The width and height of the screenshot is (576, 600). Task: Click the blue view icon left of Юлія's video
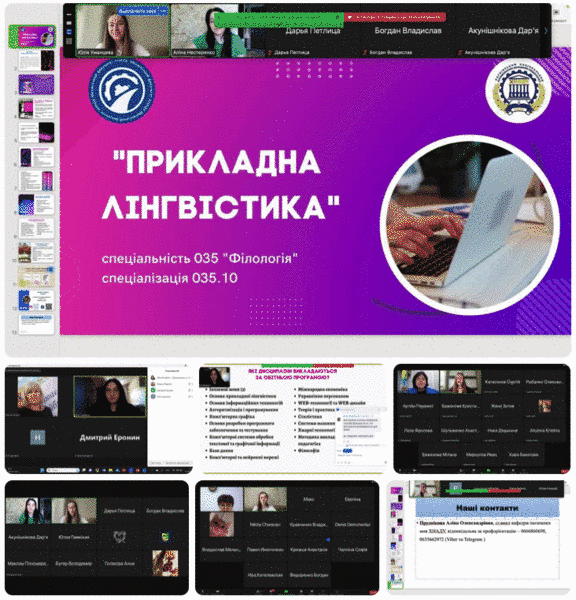coord(69,32)
